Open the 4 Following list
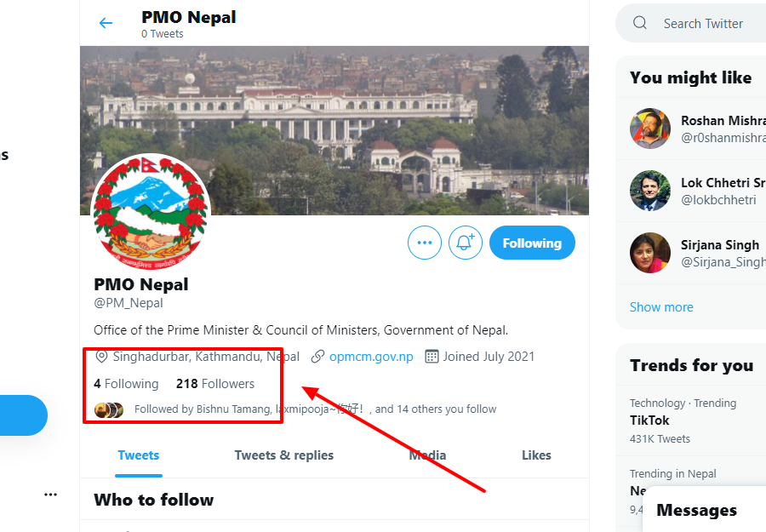Screen dimensions: 766x532 pos(127,384)
